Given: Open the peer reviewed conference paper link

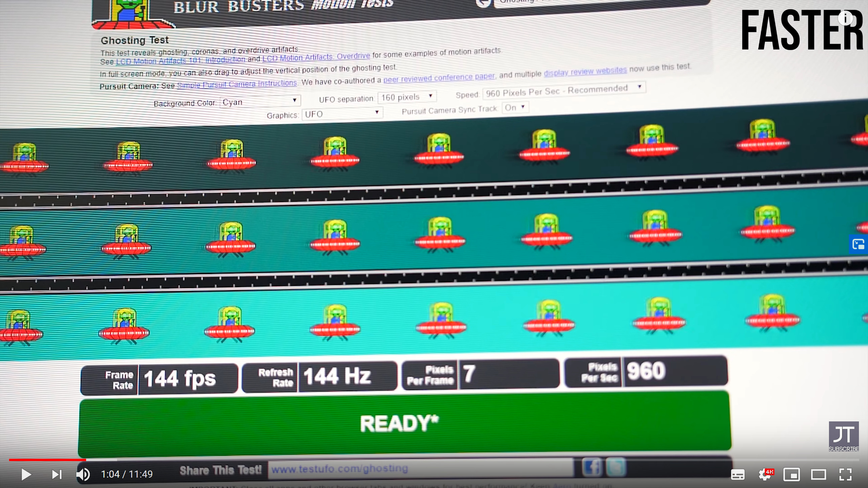Looking at the screenshot, I should (x=439, y=78).
